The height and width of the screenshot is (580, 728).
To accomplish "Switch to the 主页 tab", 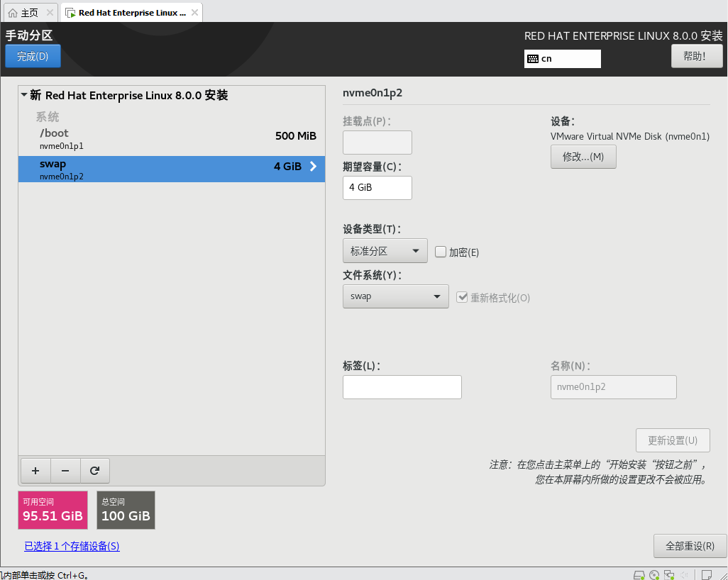I will click(x=31, y=13).
